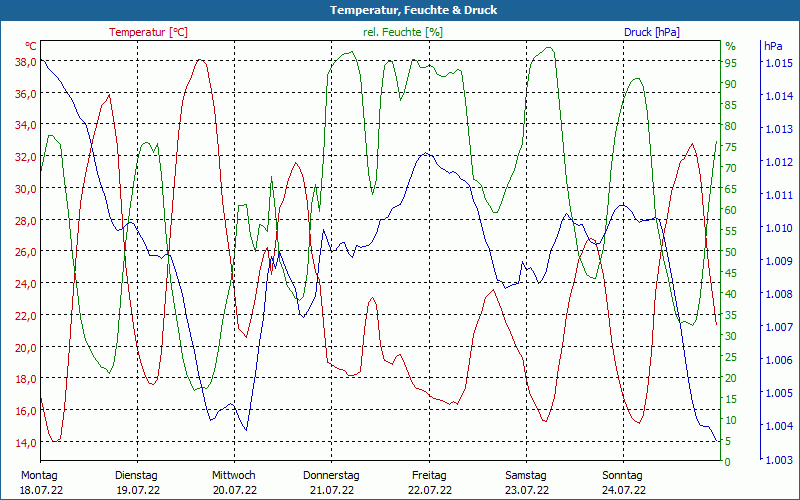Click the 1.003 pressure axis value
This screenshot has height=500, width=800.
point(779,460)
